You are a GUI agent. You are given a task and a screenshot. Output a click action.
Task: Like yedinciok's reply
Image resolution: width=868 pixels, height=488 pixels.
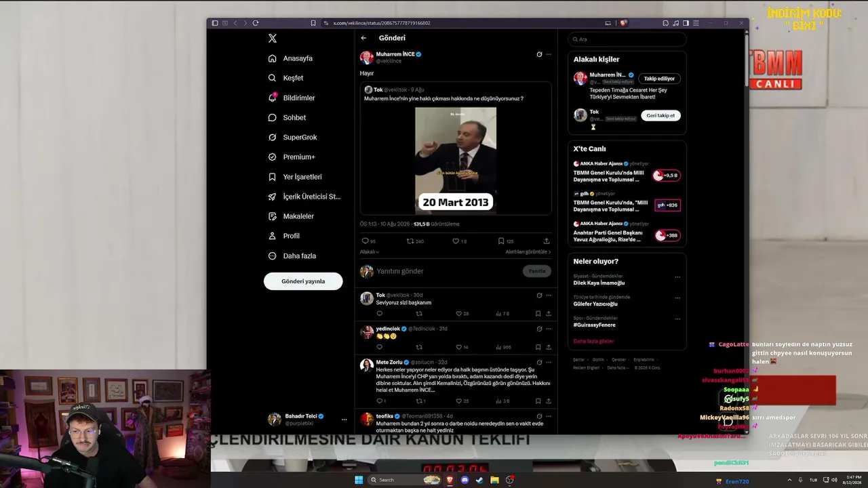458,347
